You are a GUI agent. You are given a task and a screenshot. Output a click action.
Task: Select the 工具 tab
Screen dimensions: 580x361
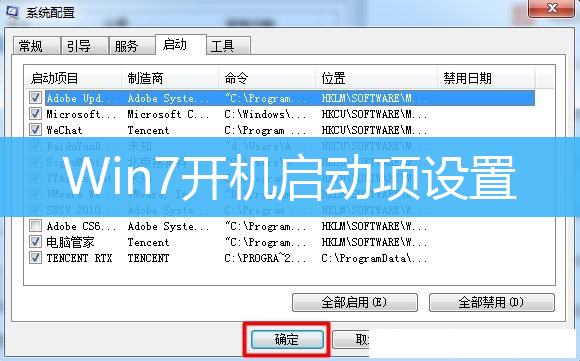[x=229, y=46]
